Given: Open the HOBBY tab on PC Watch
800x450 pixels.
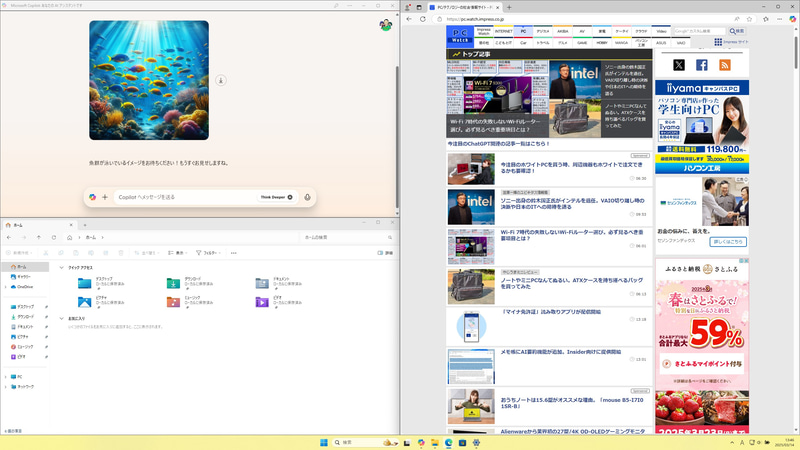Looking at the screenshot, I should (602, 43).
